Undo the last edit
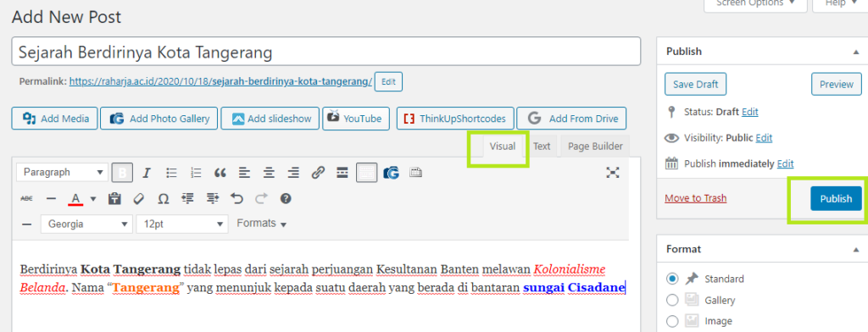Screen dimensions: 868x332 pyautogui.click(x=236, y=198)
